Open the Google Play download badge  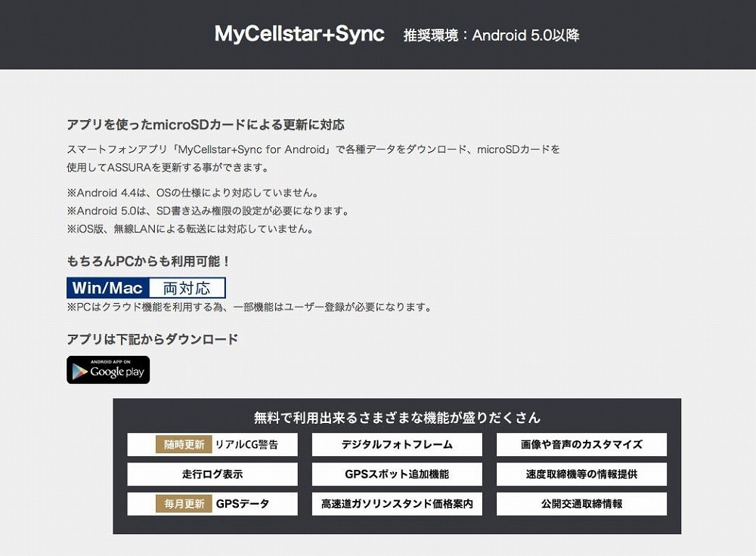108,369
